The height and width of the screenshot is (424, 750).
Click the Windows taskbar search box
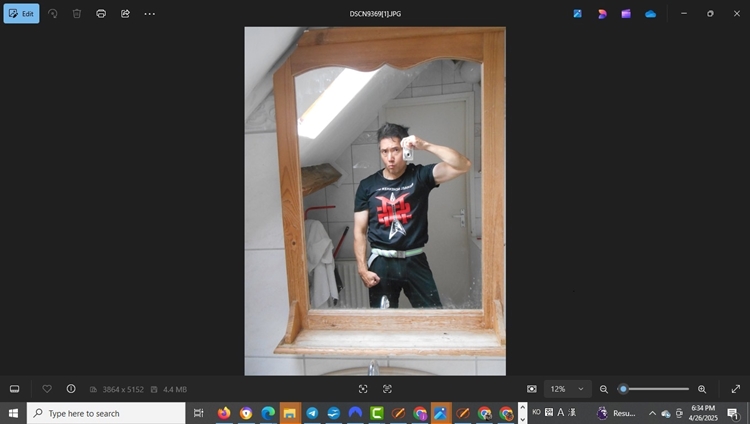click(x=106, y=413)
